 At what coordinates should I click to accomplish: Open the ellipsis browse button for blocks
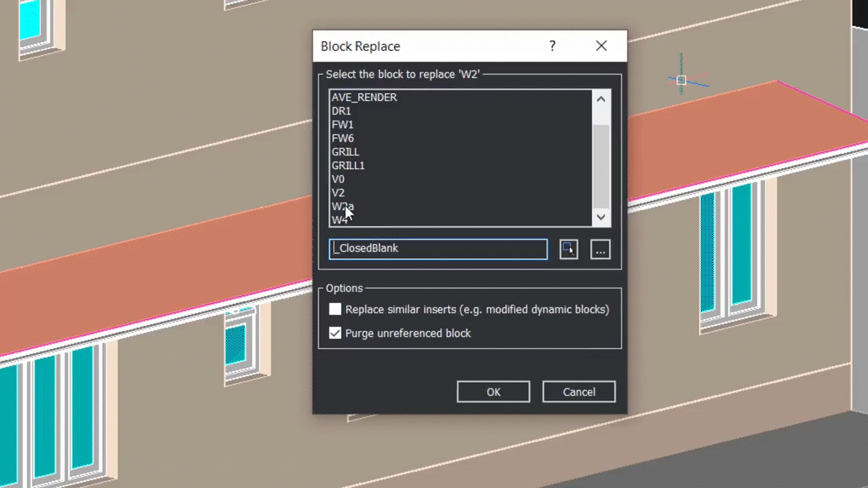600,250
